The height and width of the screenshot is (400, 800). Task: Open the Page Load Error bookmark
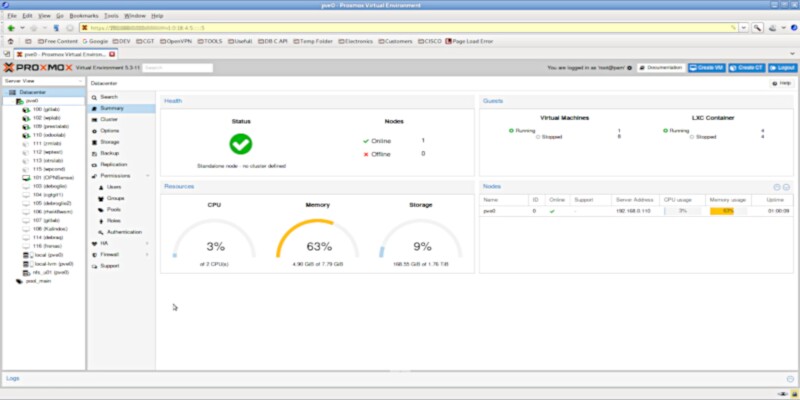click(469, 41)
